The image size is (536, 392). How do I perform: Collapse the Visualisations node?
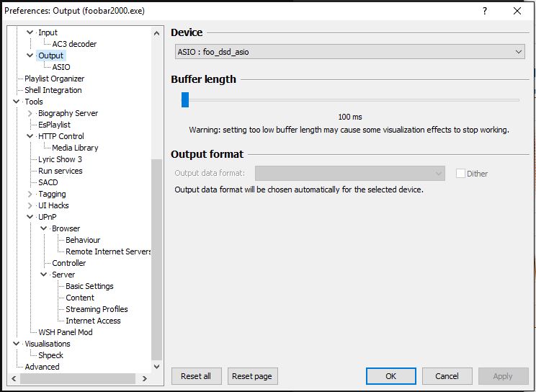(16, 344)
